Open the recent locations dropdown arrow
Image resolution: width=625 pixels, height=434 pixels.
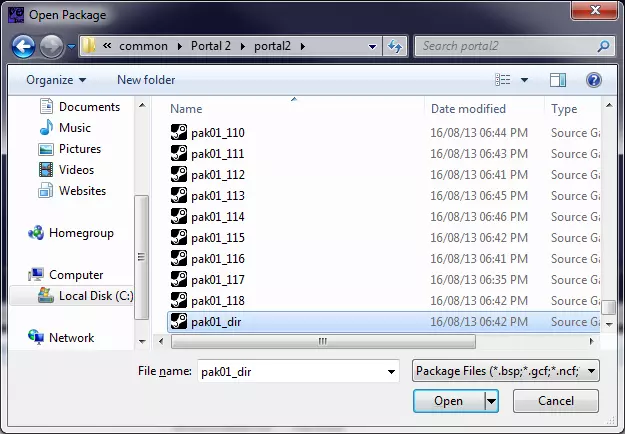point(71,47)
